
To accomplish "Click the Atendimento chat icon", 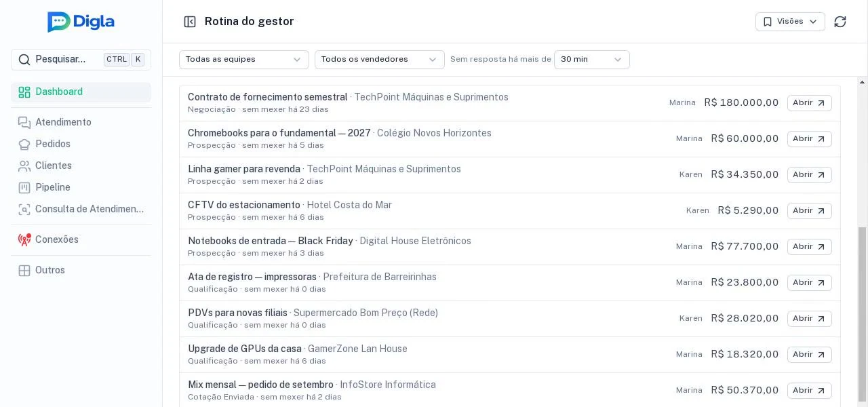I will pos(24,122).
